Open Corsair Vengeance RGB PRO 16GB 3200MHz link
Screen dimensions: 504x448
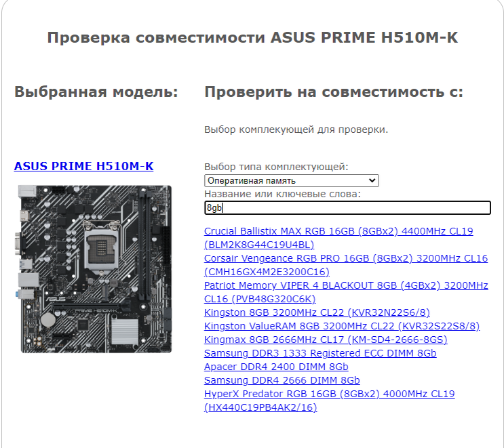tap(346, 265)
